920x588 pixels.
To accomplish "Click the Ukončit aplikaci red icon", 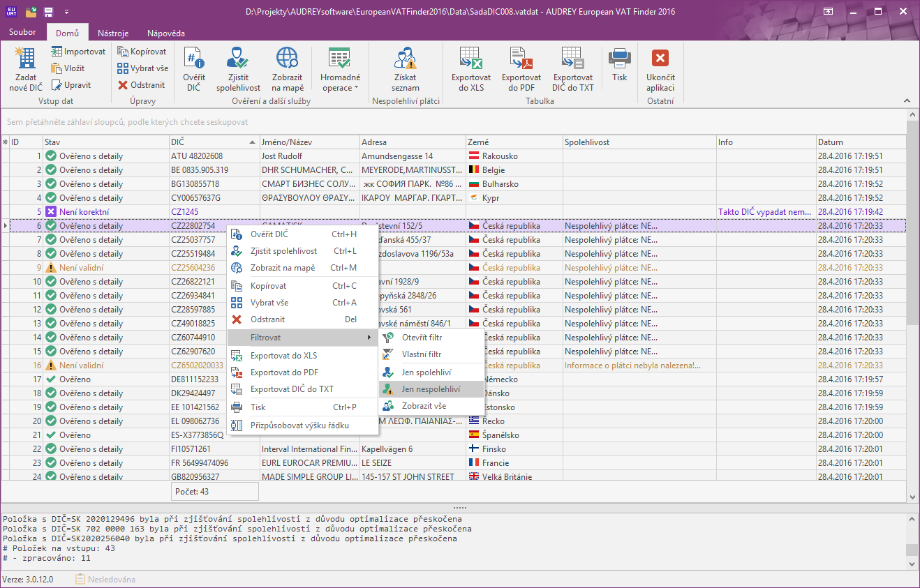I will click(x=660, y=59).
